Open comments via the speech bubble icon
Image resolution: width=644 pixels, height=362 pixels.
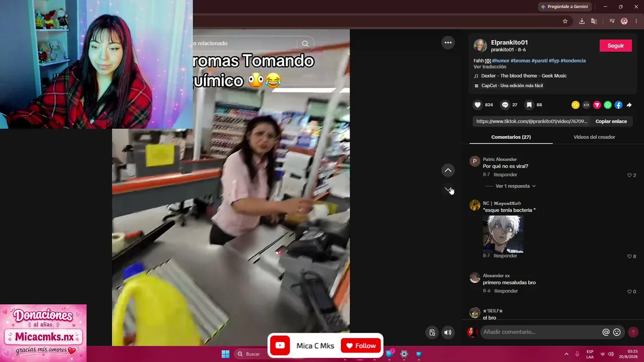[x=505, y=105]
